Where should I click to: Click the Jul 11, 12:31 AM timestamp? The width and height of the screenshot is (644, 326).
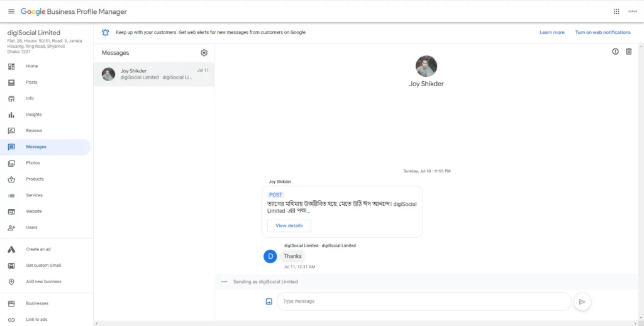point(299,267)
